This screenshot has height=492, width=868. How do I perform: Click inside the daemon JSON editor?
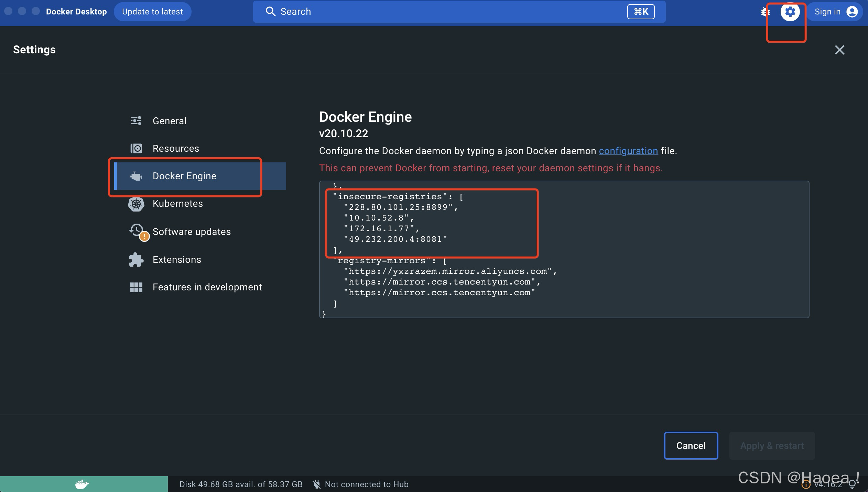(653, 241)
